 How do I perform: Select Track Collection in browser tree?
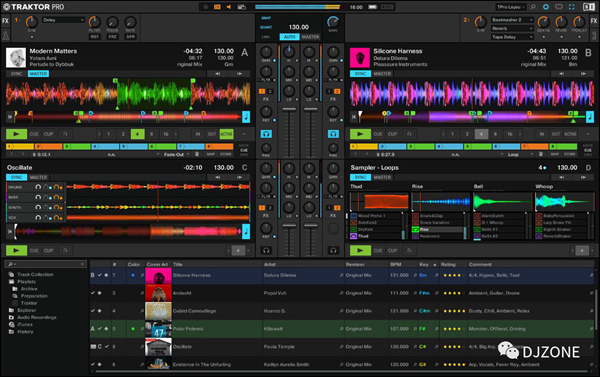tap(35, 274)
